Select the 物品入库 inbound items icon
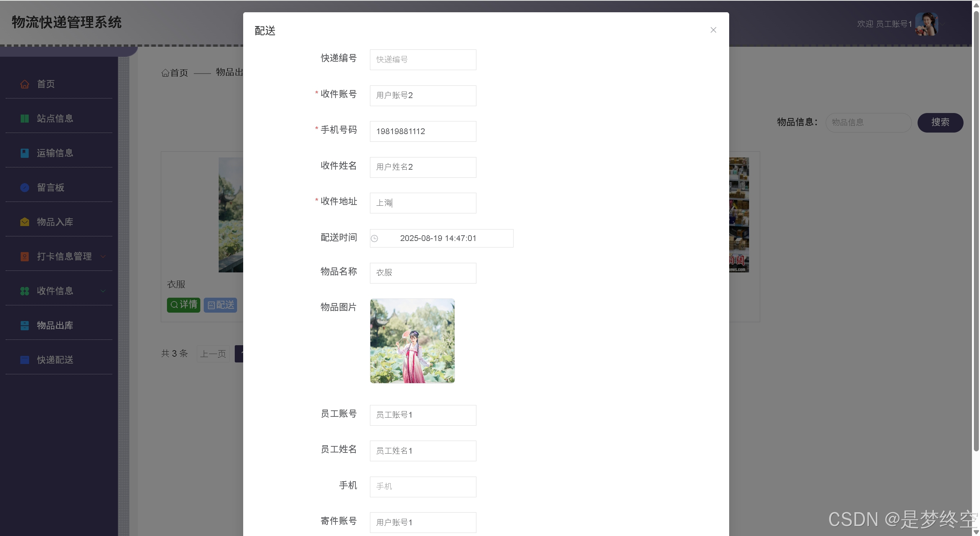The image size is (980, 536). [25, 222]
